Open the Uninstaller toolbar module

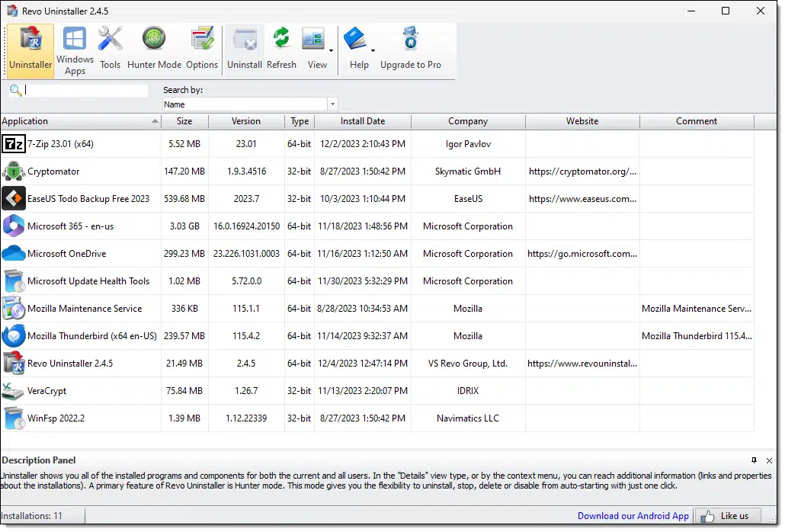coord(30,50)
